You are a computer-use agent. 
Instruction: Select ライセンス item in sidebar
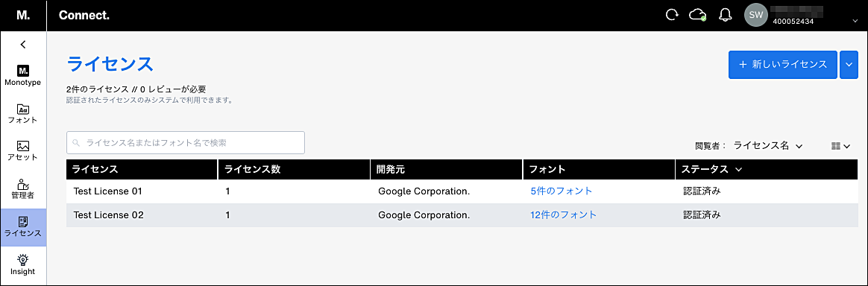click(x=23, y=227)
